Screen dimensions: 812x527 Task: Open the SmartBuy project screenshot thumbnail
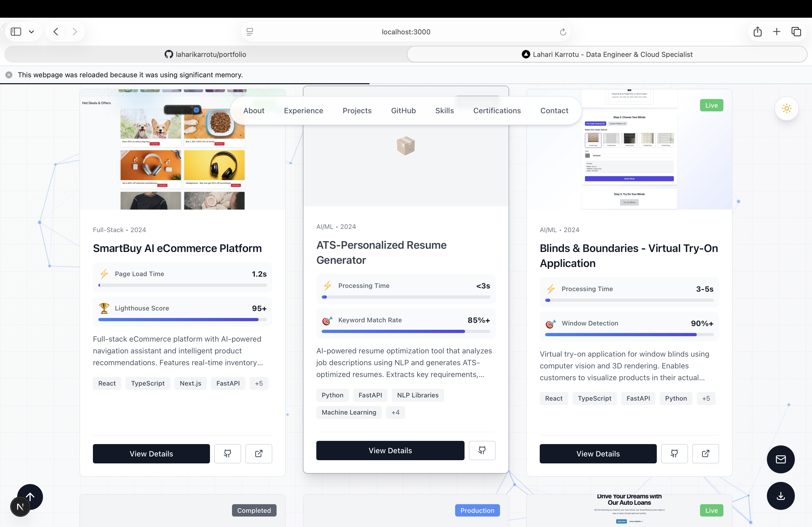click(x=183, y=149)
